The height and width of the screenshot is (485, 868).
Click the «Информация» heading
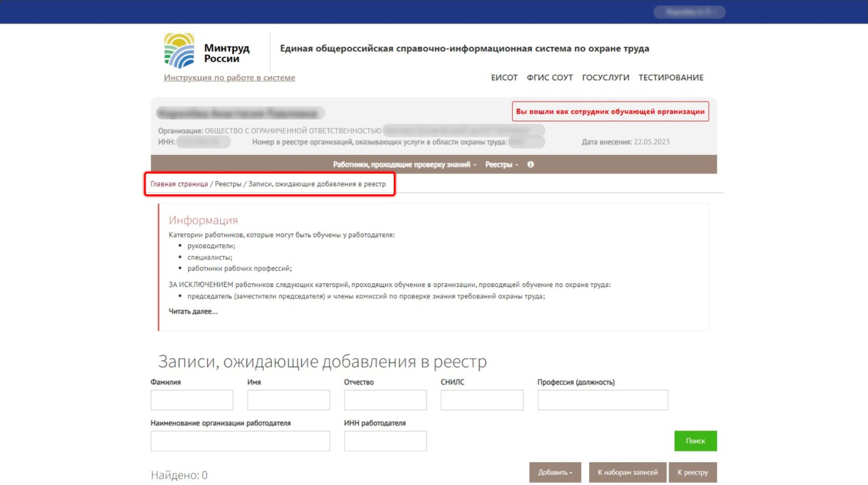coord(203,220)
